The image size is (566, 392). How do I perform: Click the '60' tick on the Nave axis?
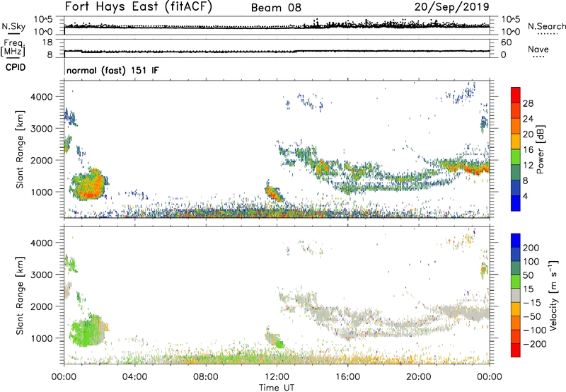506,42
